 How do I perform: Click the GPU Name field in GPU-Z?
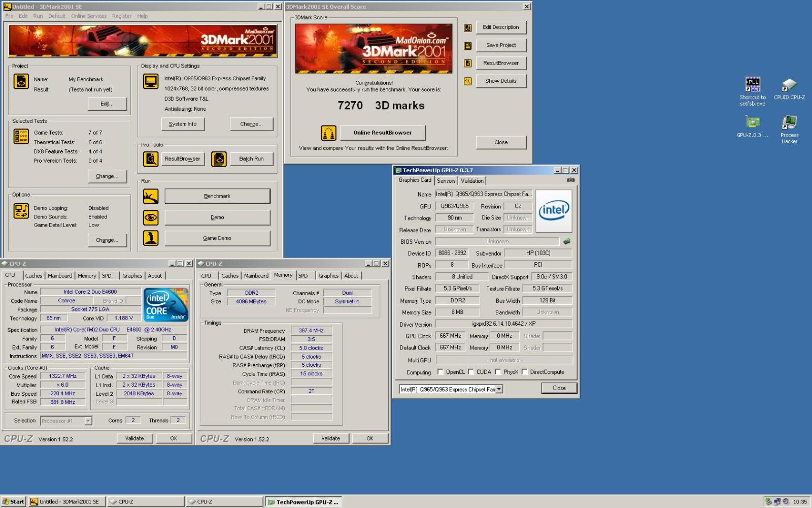[484, 194]
